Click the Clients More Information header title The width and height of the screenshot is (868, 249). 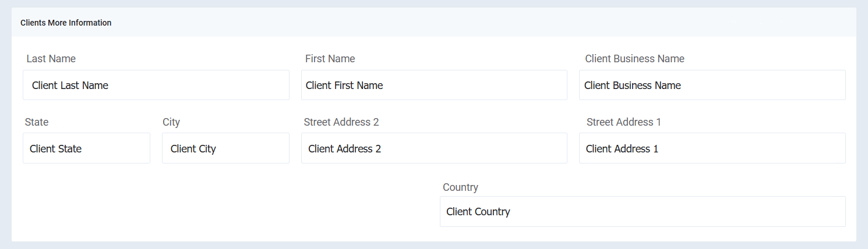[66, 23]
